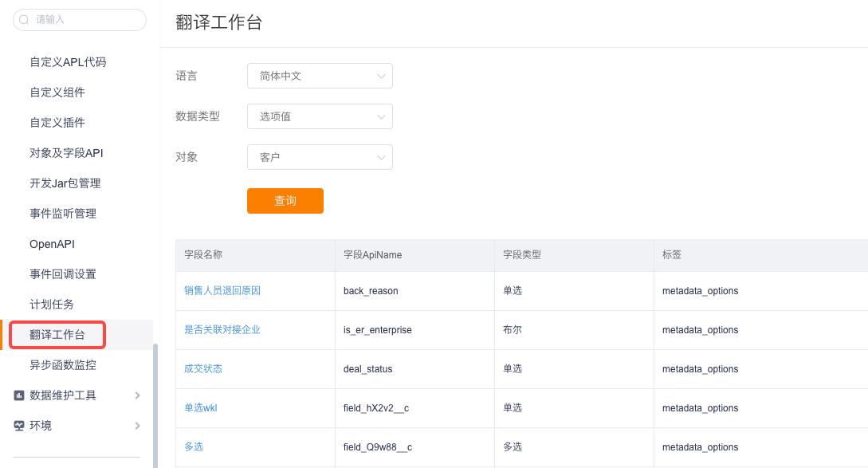Click the 环境 monitor icon
Viewport: 868px width, 468px height.
[19, 426]
